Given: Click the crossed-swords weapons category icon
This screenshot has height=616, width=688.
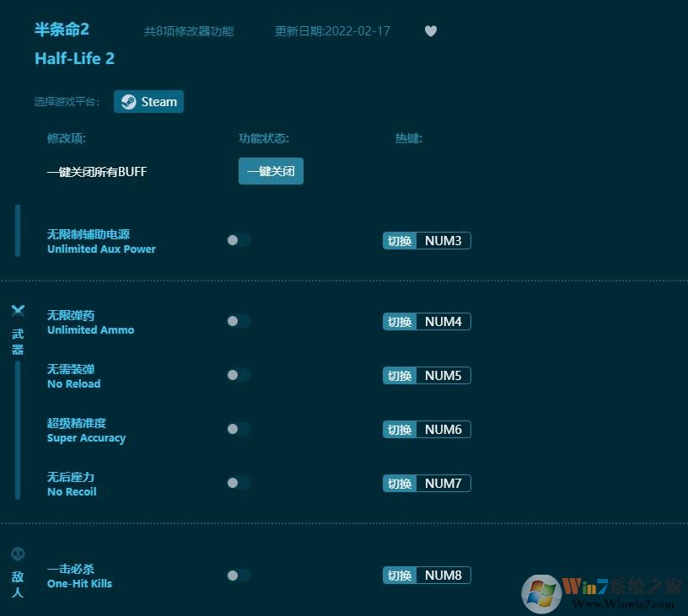Looking at the screenshot, I should coord(18,310).
